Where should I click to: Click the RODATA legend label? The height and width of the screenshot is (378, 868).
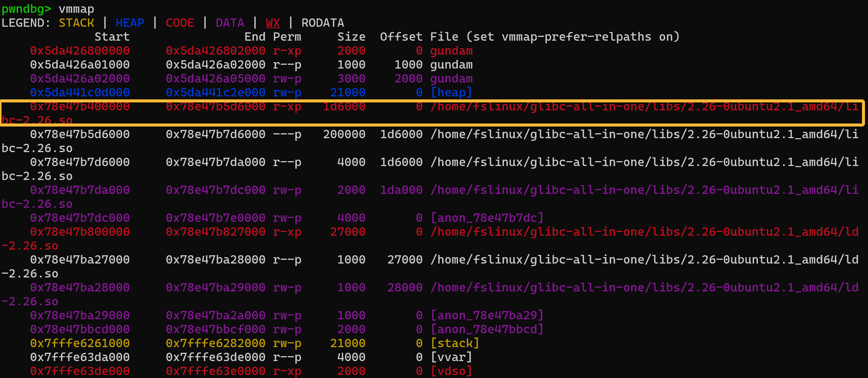pyautogui.click(x=323, y=23)
